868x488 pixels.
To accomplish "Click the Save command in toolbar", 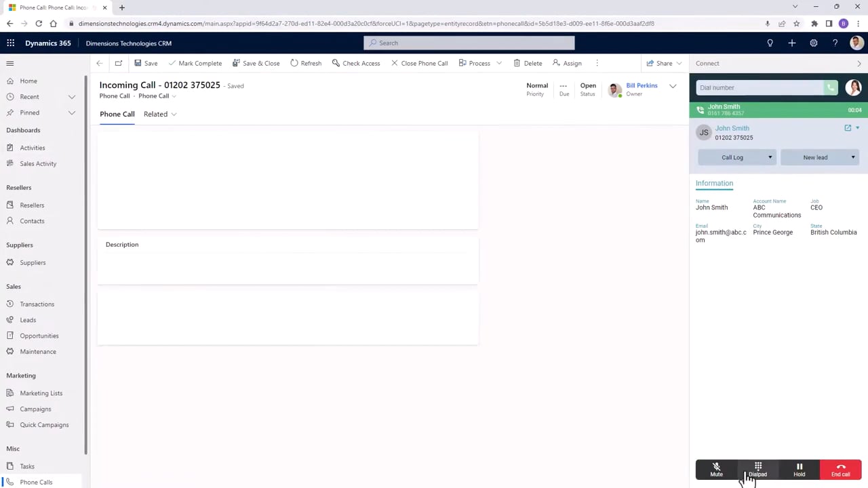I will [x=146, y=63].
